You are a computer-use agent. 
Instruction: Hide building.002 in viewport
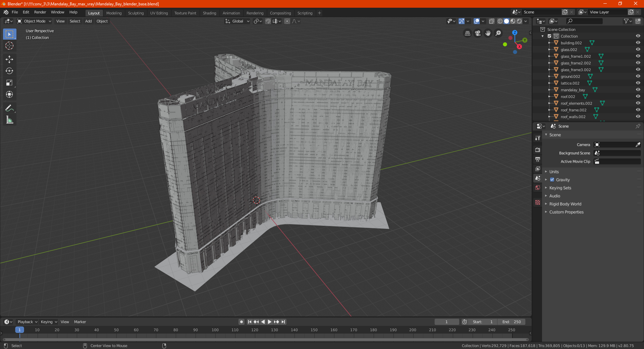[x=638, y=43]
